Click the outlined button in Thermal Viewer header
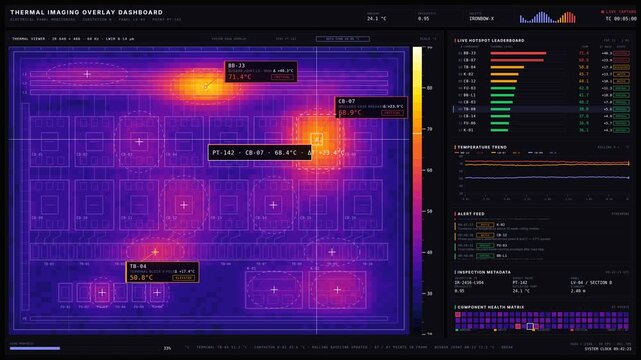Image resolution: width=641 pixels, height=360 pixels. coord(343,39)
